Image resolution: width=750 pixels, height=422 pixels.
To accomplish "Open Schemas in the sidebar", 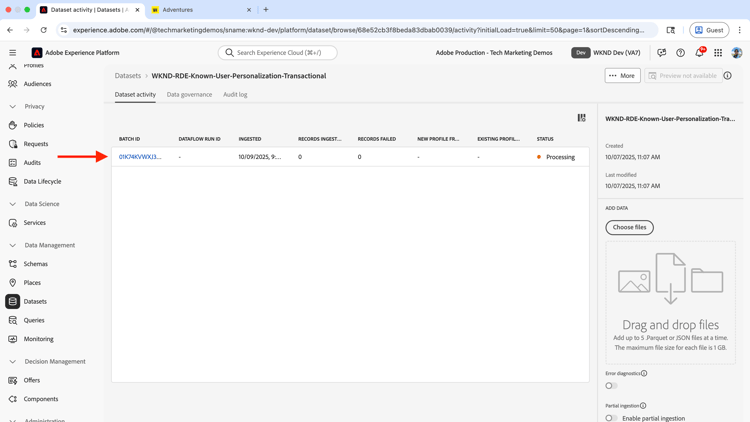I will (35, 264).
